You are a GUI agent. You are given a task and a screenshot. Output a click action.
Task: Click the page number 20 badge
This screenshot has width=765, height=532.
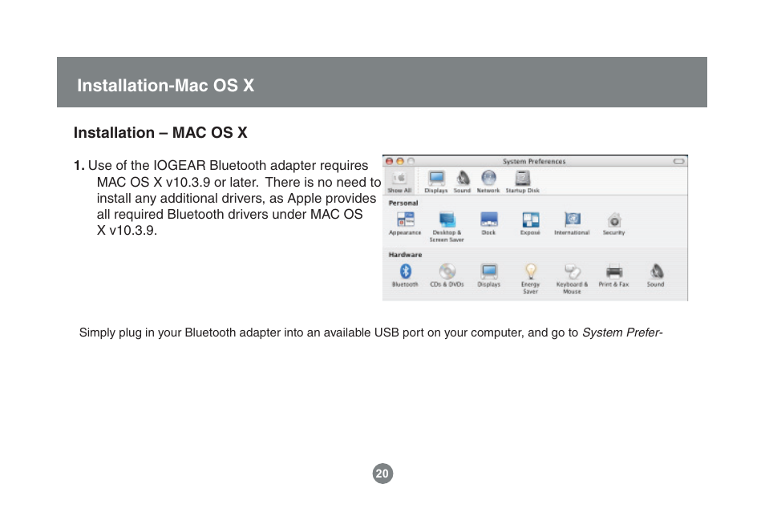382,474
